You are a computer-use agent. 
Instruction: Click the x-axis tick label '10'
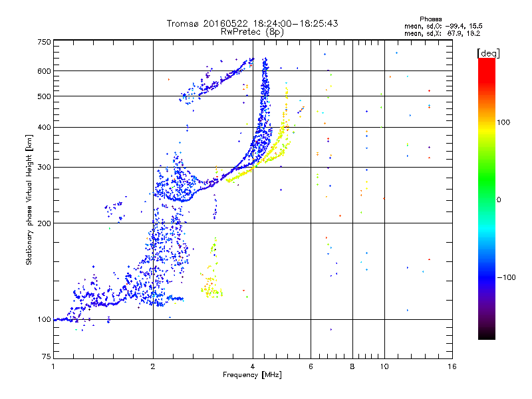tap(384, 366)
